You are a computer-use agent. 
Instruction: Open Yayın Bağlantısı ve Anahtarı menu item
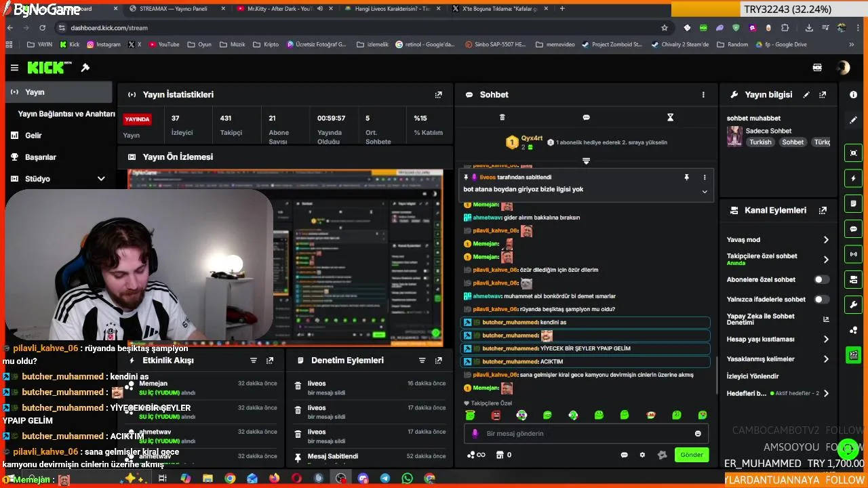(x=66, y=114)
